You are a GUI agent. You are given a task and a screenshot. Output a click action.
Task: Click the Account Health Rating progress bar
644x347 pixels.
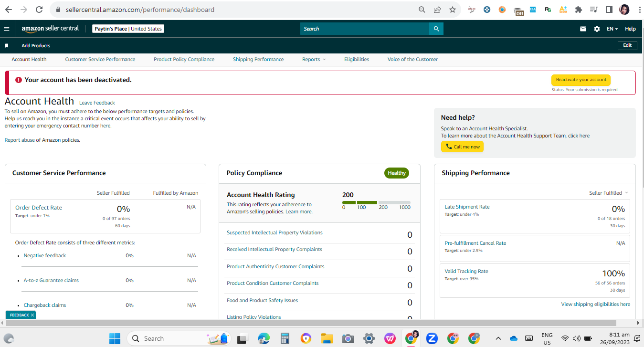tap(376, 202)
